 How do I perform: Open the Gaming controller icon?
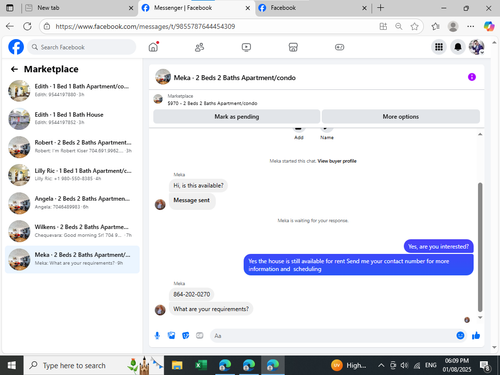coord(339,47)
